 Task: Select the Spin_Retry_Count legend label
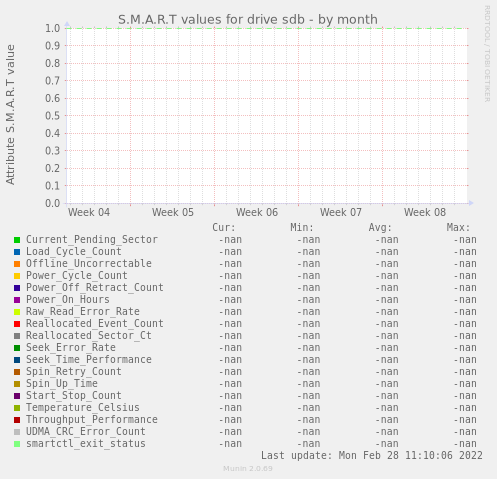[x=74, y=372]
